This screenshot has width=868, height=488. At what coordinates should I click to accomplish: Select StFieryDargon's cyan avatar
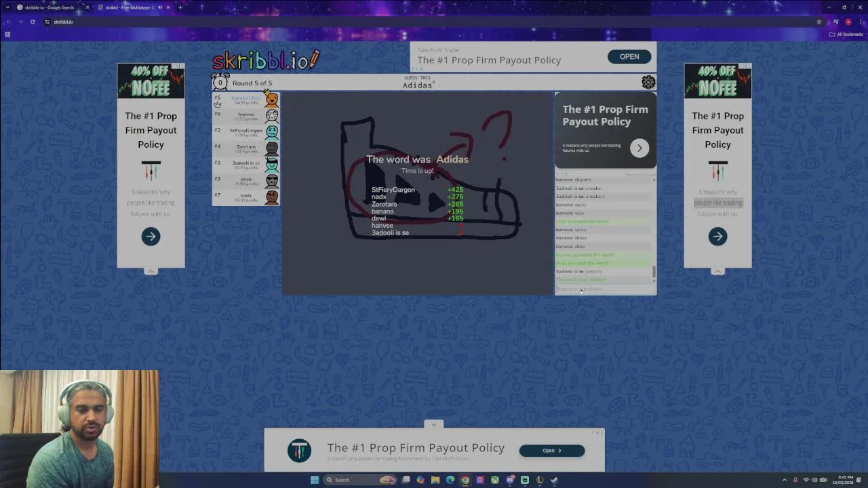click(x=271, y=132)
